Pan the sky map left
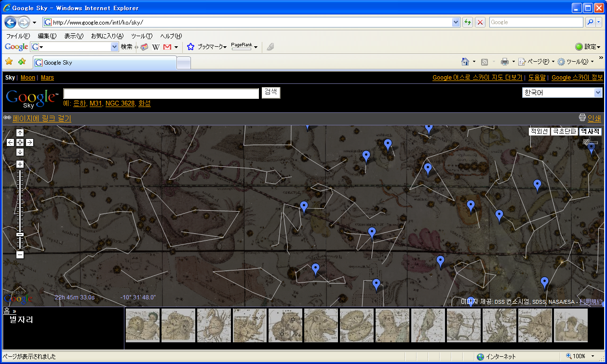This screenshot has height=364, width=607. (x=11, y=142)
